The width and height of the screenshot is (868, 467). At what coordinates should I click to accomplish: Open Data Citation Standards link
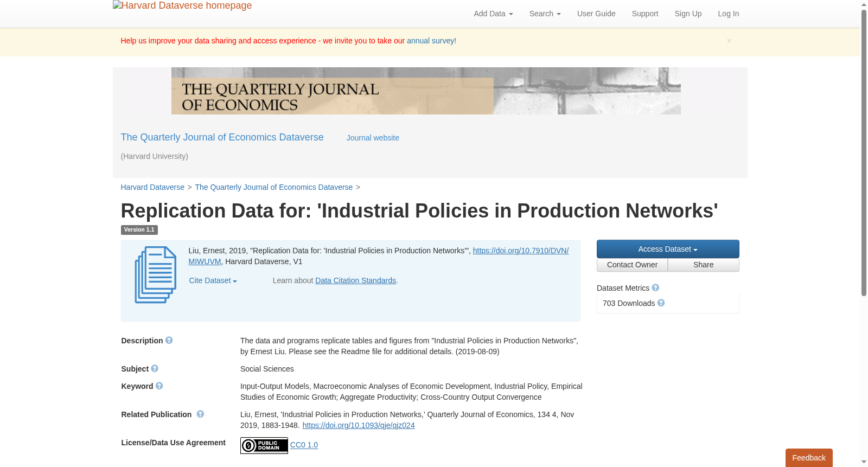[356, 280]
